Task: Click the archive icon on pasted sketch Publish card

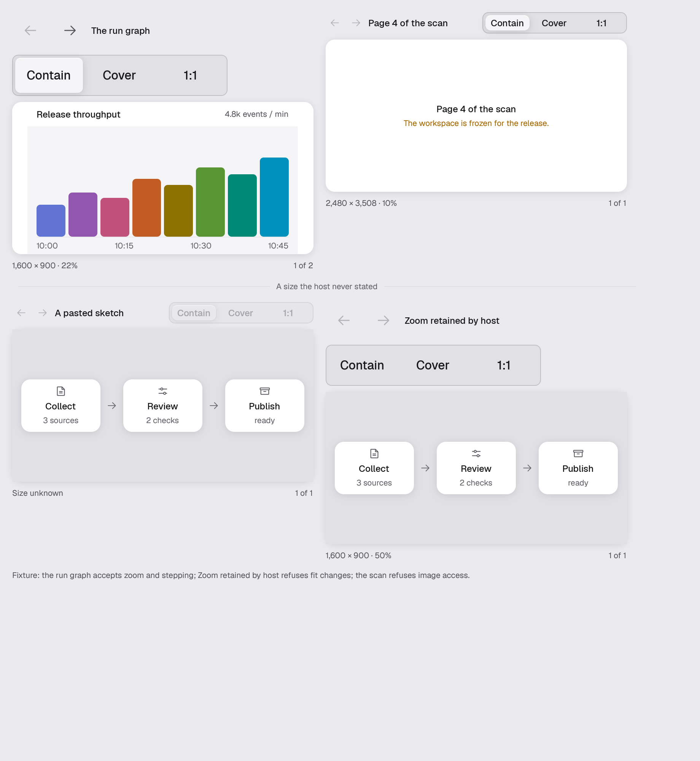Action: click(x=265, y=391)
